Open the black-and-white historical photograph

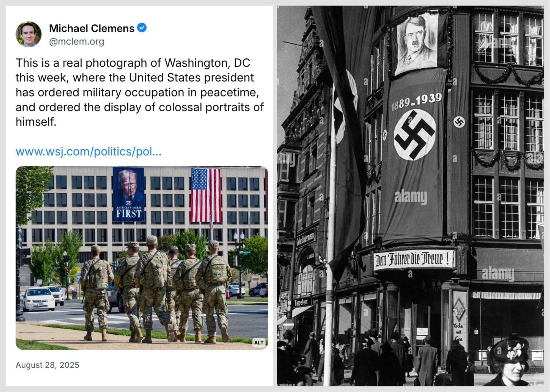tap(410, 196)
